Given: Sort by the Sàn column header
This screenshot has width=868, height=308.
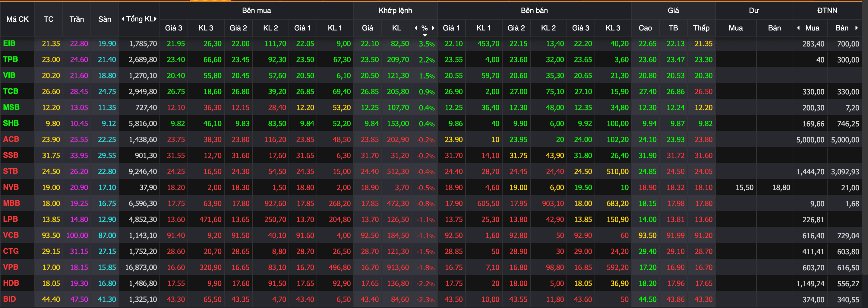Looking at the screenshot, I should pyautogui.click(x=104, y=19).
